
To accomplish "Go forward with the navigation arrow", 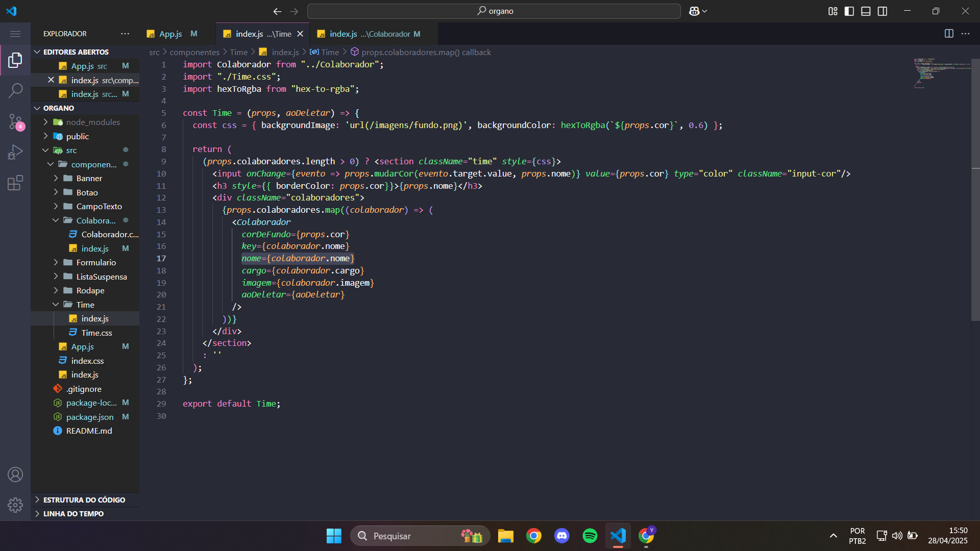I will (294, 11).
